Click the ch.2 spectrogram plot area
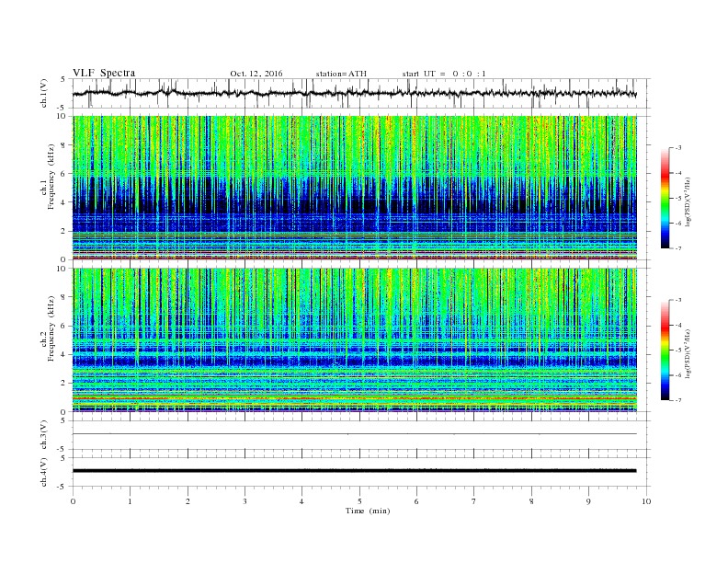The image size is (728, 563). click(355, 340)
